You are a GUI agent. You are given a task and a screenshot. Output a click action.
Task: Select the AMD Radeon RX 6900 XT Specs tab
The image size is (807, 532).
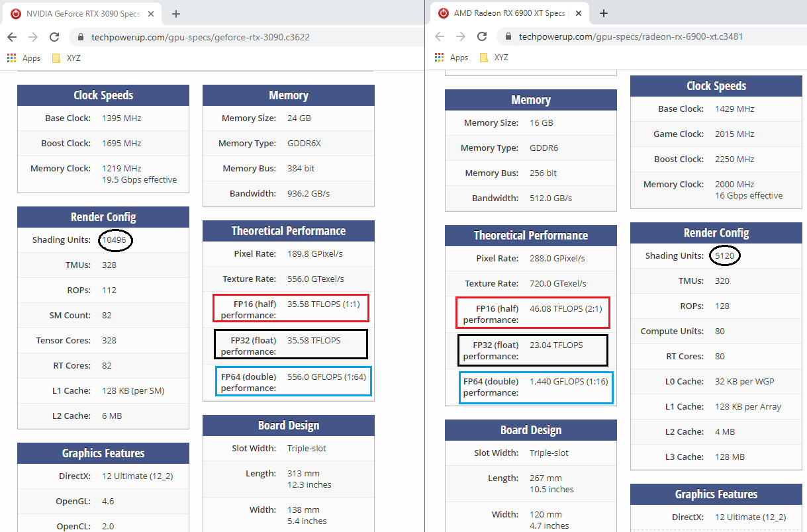509,13
